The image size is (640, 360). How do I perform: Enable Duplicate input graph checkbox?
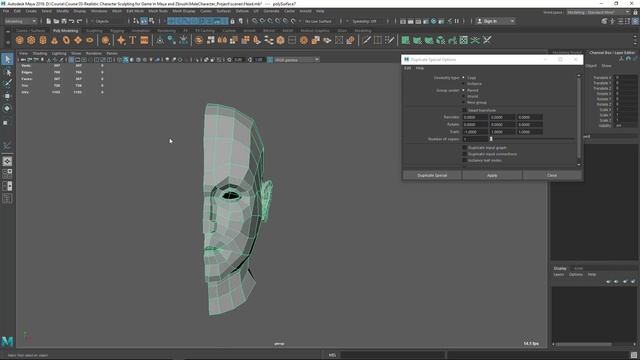click(464, 148)
